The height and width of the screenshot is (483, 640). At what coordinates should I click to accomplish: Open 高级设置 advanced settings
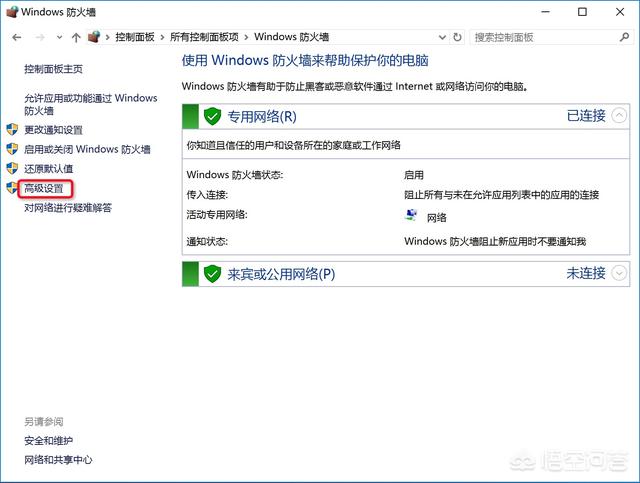point(44,188)
